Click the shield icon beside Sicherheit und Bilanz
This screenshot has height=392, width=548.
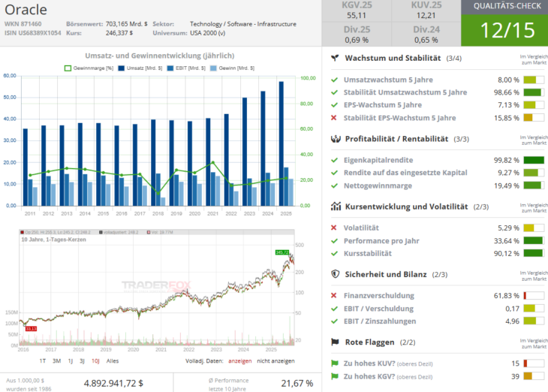[x=337, y=274]
